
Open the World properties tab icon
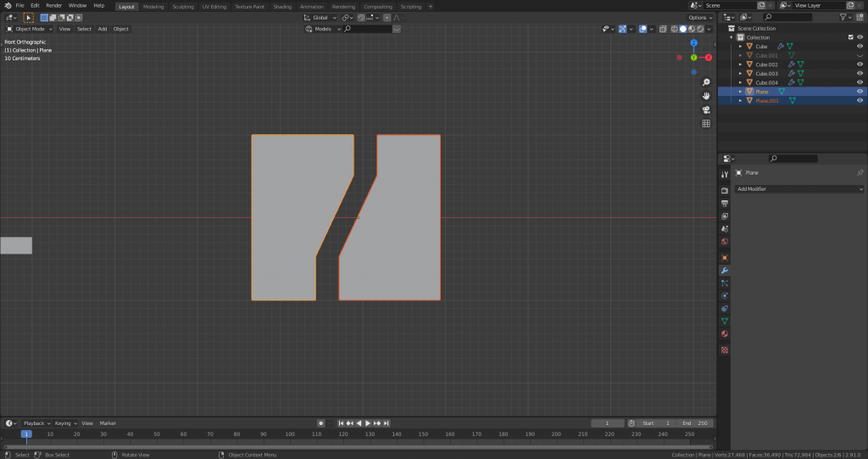click(x=725, y=242)
